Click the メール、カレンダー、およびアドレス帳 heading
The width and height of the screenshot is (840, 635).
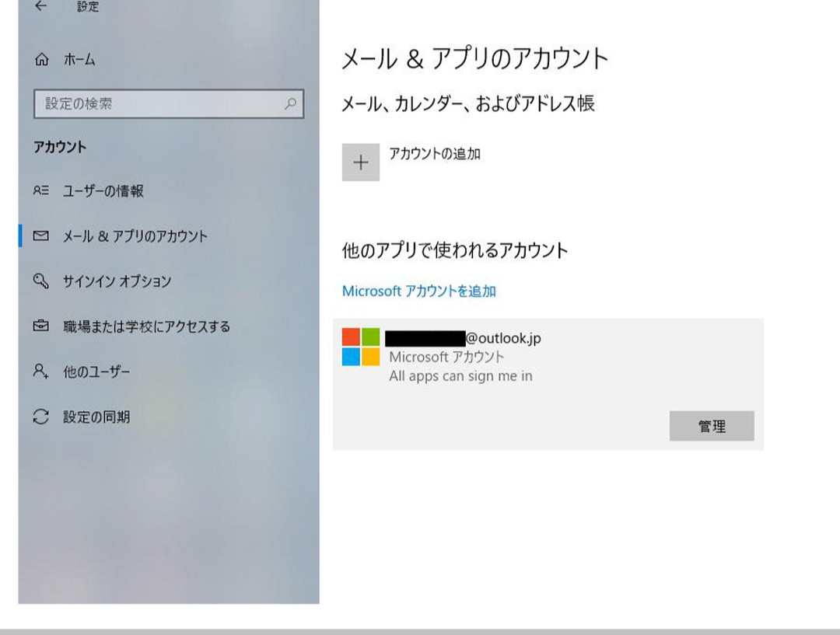click(468, 103)
